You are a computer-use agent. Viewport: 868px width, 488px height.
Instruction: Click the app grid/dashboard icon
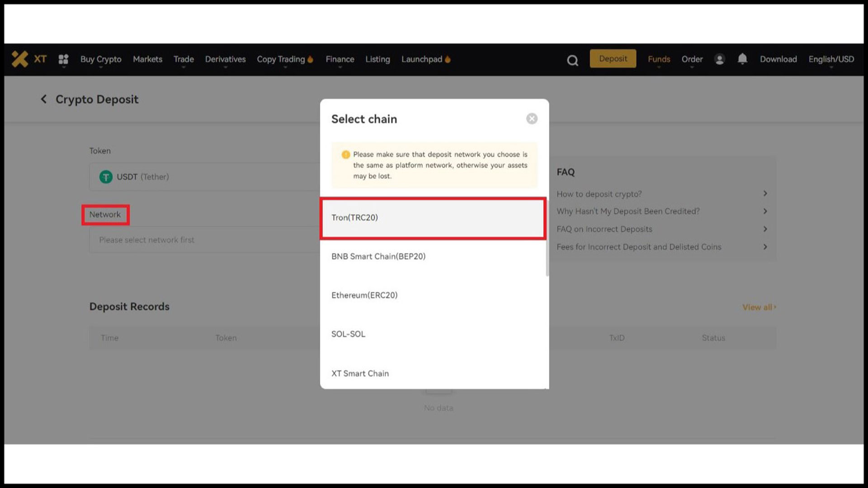[64, 58]
